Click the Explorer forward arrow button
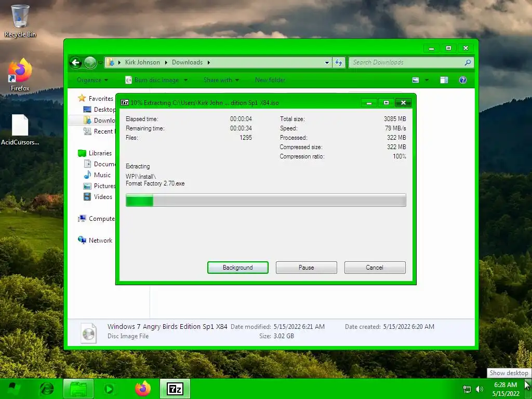The image size is (532, 399). point(90,62)
